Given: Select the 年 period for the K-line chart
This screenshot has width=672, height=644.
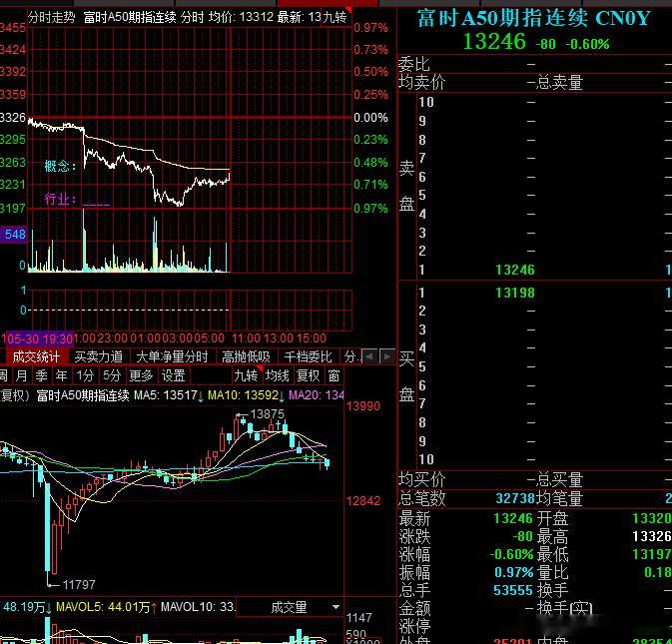Looking at the screenshot, I should (x=61, y=375).
